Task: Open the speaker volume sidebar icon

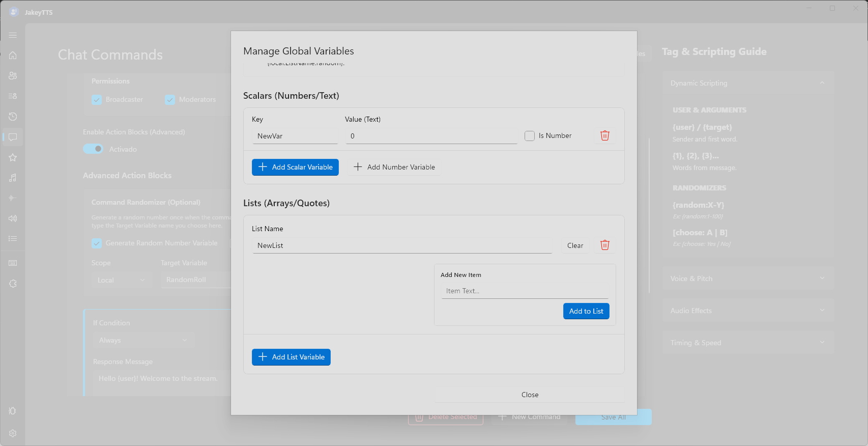Action: [x=13, y=218]
